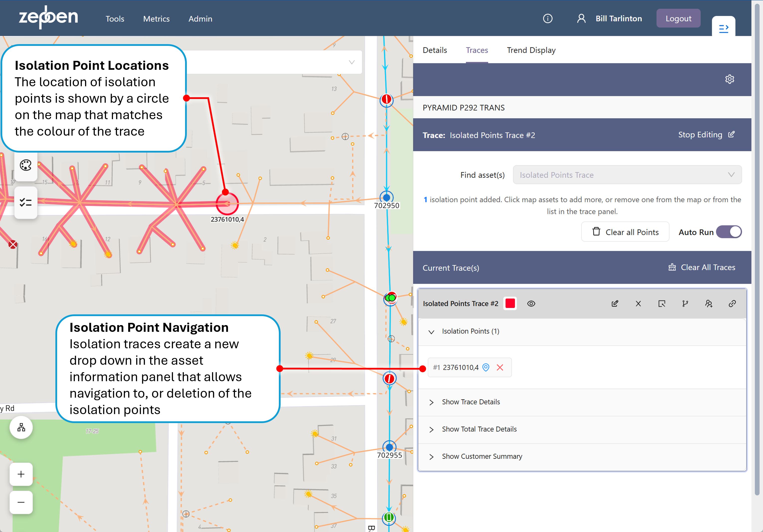Switch to the Details tab
This screenshot has height=532, width=763.
[x=435, y=50]
